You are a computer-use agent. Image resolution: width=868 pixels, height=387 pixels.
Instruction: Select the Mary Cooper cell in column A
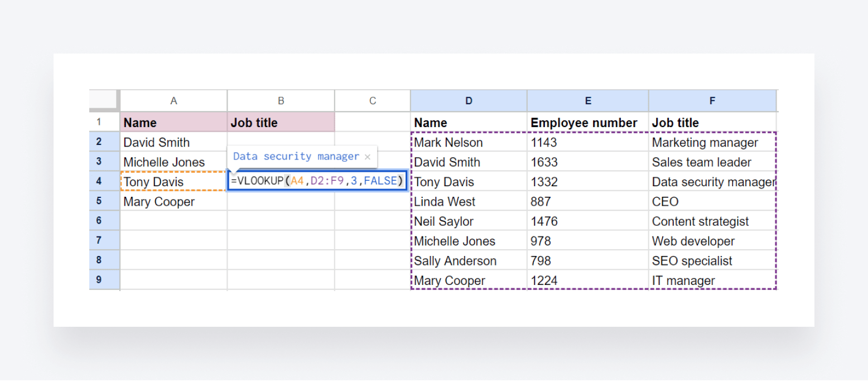[173, 201]
